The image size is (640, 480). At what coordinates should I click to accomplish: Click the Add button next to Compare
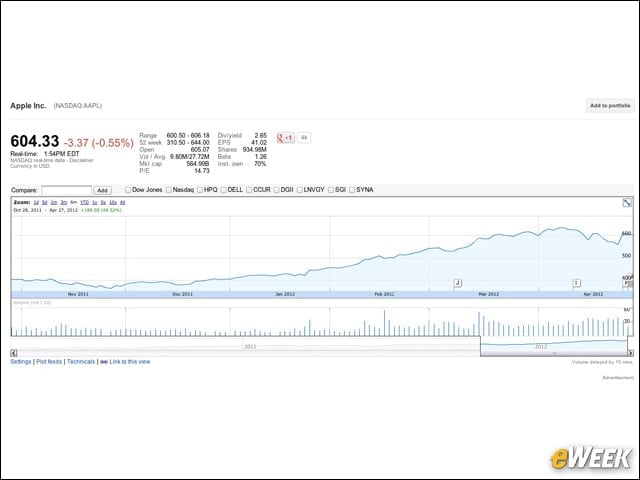[x=102, y=190]
